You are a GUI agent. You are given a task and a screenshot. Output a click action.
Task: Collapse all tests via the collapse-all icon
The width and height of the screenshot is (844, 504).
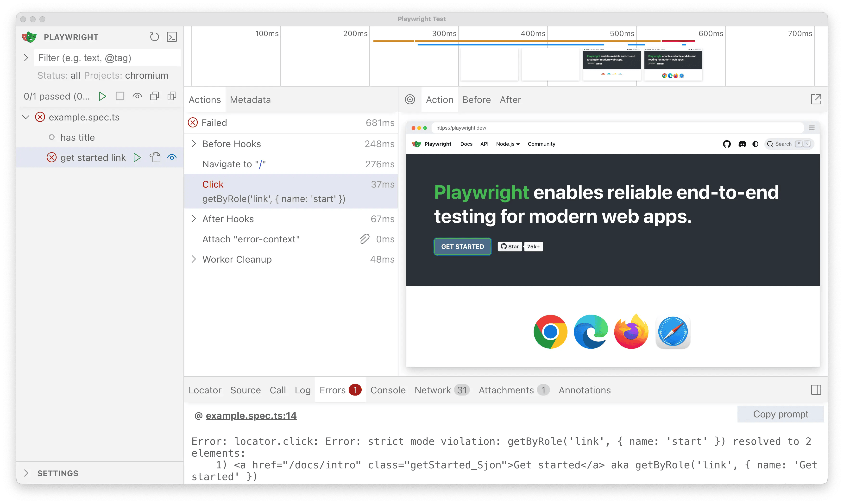(155, 96)
